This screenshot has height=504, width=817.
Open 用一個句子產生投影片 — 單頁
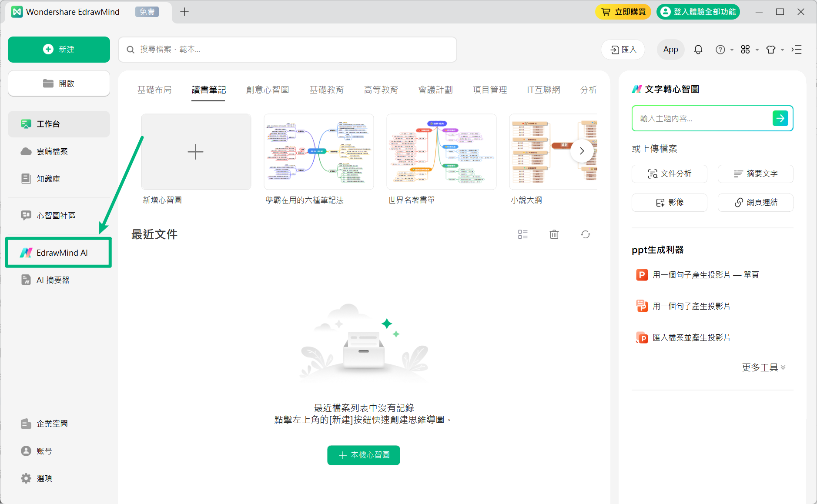tap(697, 275)
